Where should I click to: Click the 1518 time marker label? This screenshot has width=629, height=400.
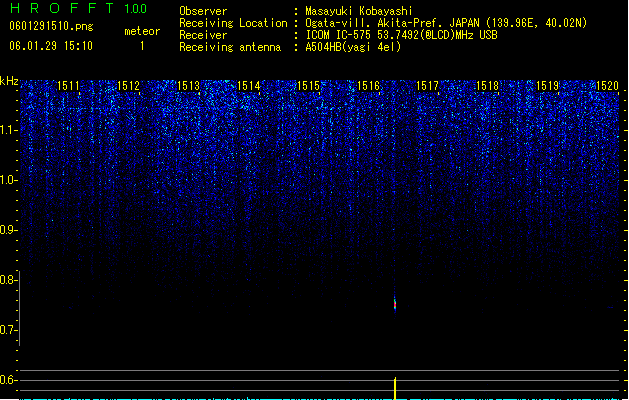[487, 85]
